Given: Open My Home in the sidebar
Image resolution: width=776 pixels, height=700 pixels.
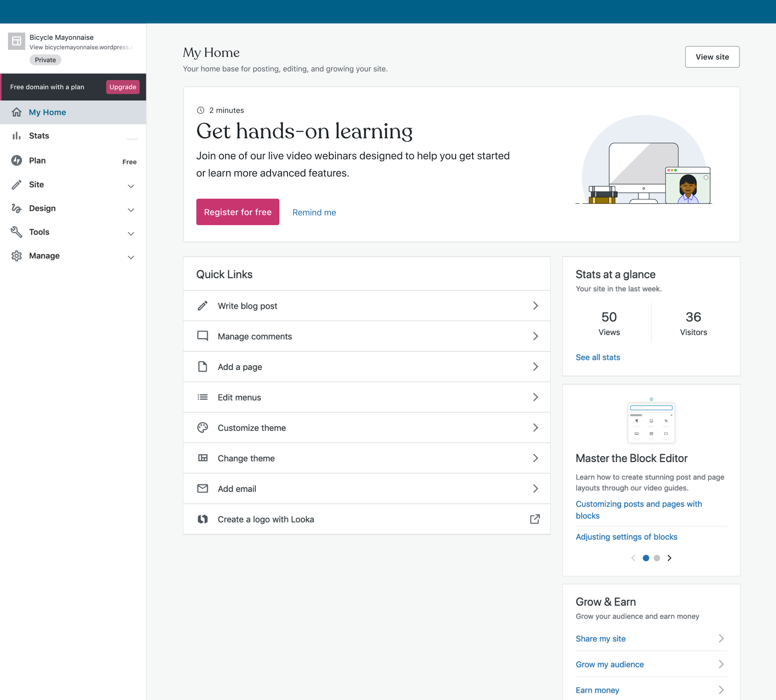Looking at the screenshot, I should 73,112.
